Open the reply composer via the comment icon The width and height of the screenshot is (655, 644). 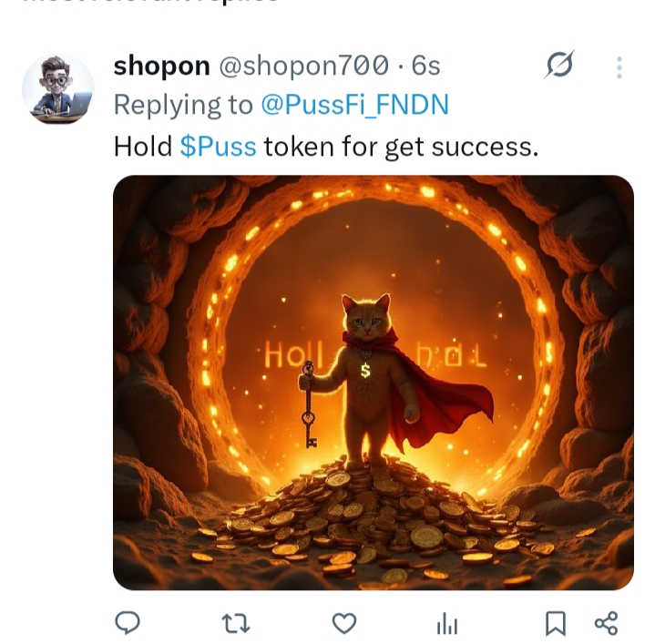[x=128, y=623]
